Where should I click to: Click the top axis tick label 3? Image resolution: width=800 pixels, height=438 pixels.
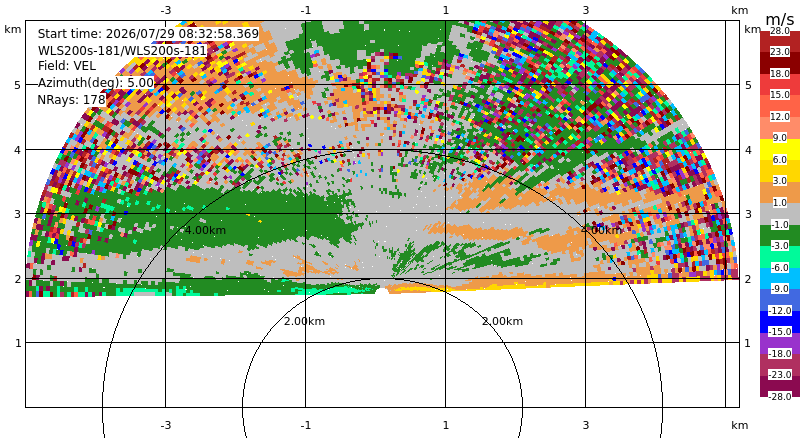pos(585,10)
